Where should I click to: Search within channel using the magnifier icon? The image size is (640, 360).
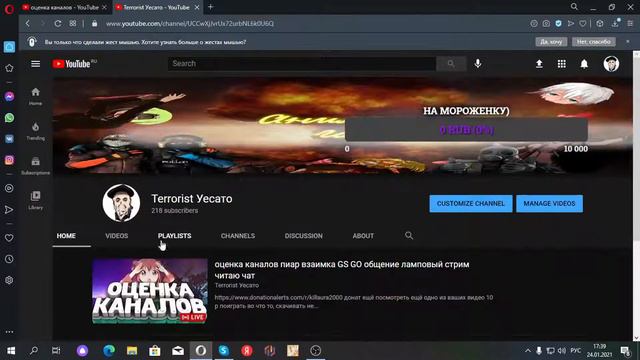click(409, 236)
